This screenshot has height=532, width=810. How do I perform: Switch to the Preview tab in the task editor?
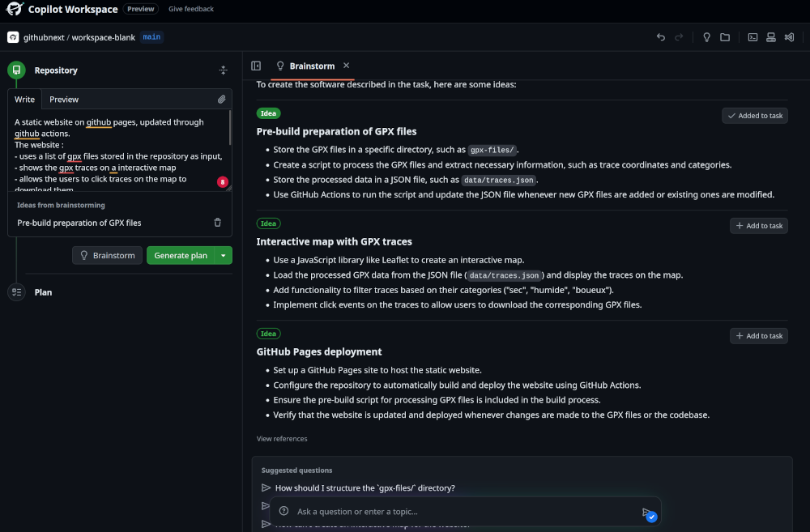coord(64,99)
